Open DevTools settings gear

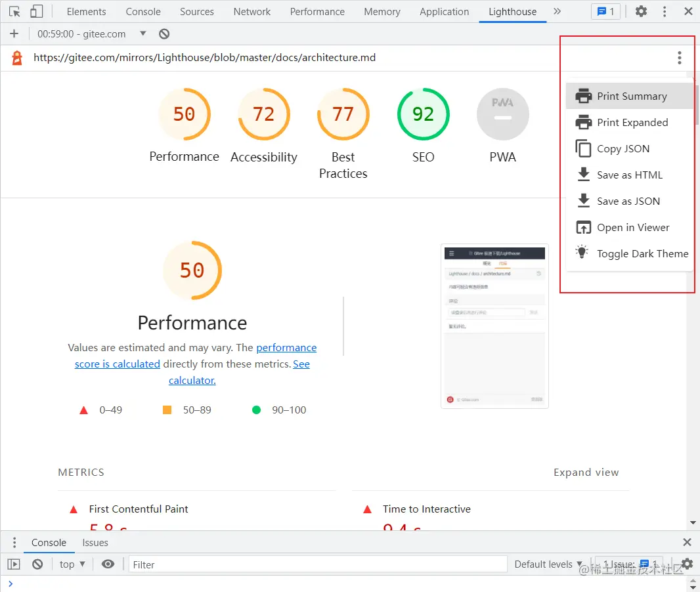click(x=641, y=12)
